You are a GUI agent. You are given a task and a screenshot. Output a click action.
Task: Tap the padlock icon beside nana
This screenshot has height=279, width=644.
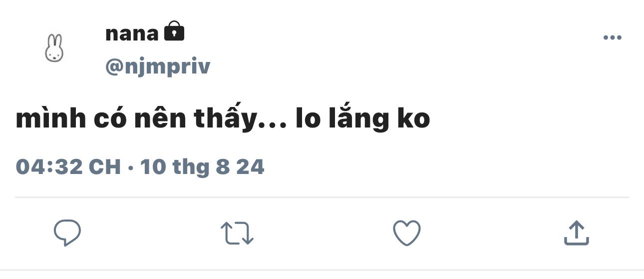click(x=174, y=31)
